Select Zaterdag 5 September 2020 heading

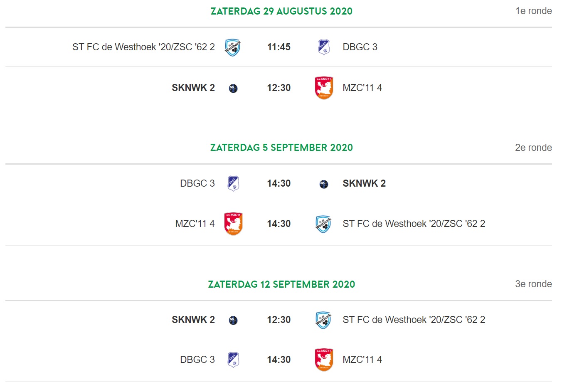pyautogui.click(x=281, y=148)
